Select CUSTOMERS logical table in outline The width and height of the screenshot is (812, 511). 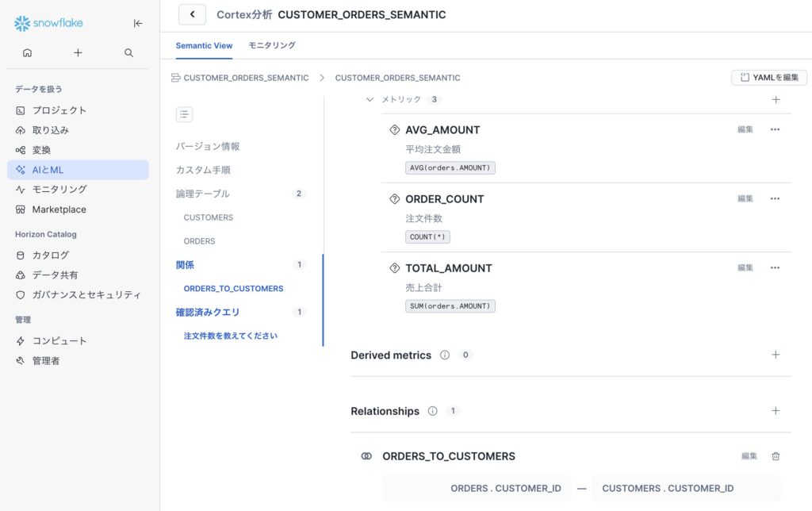tap(209, 217)
